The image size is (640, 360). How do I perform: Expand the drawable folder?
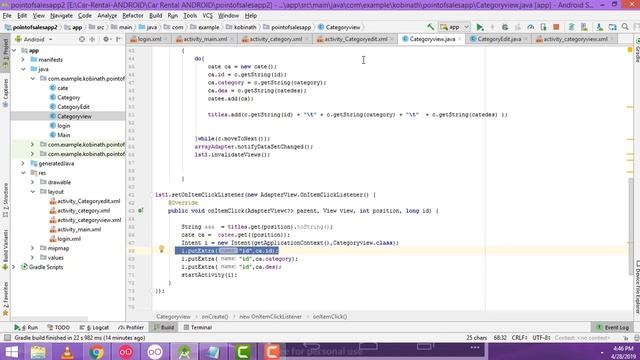[33, 182]
